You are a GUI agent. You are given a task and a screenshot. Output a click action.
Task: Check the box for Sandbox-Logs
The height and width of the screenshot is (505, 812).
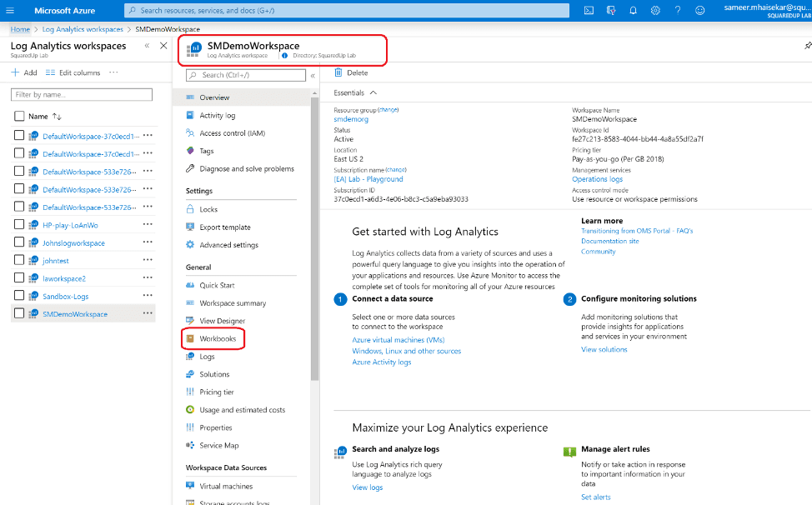click(x=19, y=296)
